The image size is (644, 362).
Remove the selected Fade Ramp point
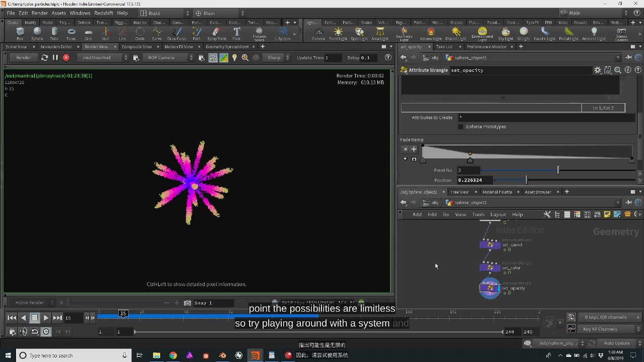point(405,149)
